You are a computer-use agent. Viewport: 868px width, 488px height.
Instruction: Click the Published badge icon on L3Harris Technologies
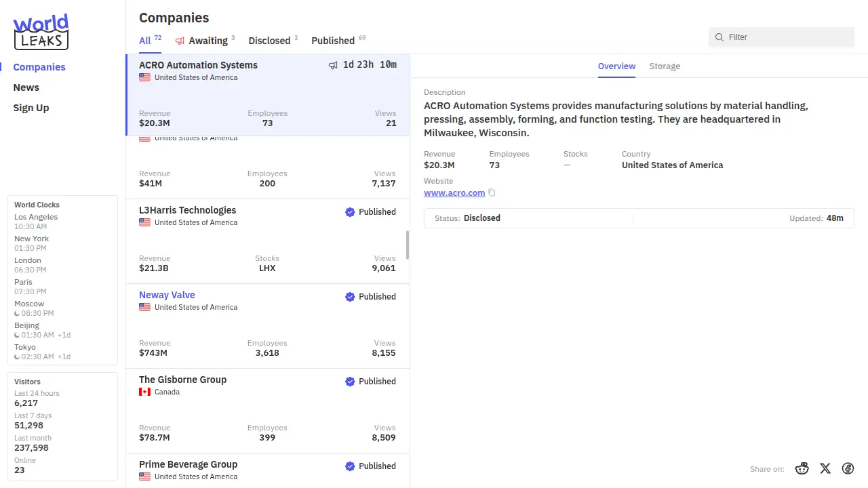[x=350, y=212]
